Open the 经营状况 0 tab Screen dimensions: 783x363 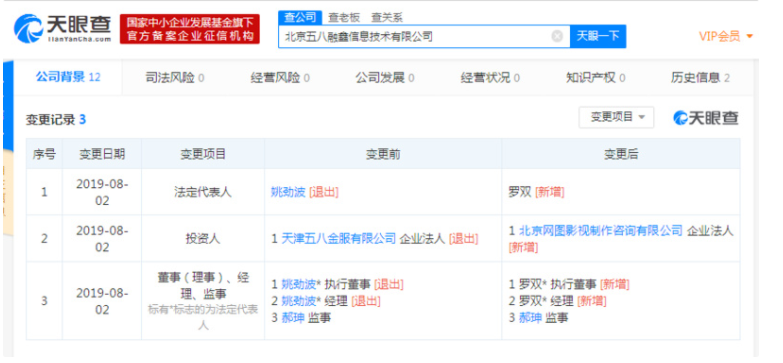(490, 78)
